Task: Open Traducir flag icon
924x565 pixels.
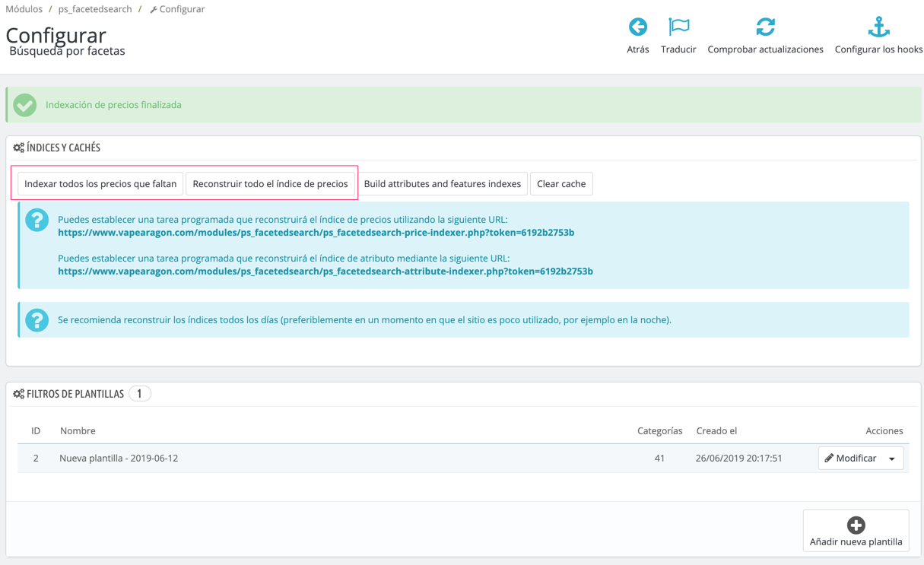Action: click(678, 27)
